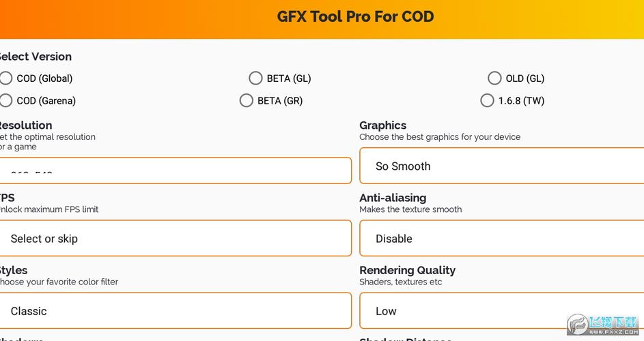Image resolution: width=644 pixels, height=341 pixels.
Task: Click the Rendering Quality heading
Action: pos(408,270)
